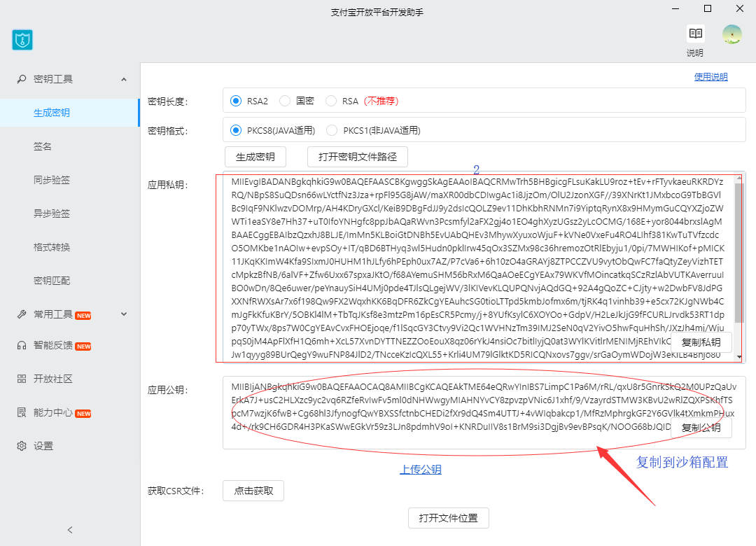Click the 复制私钥 button

click(701, 342)
